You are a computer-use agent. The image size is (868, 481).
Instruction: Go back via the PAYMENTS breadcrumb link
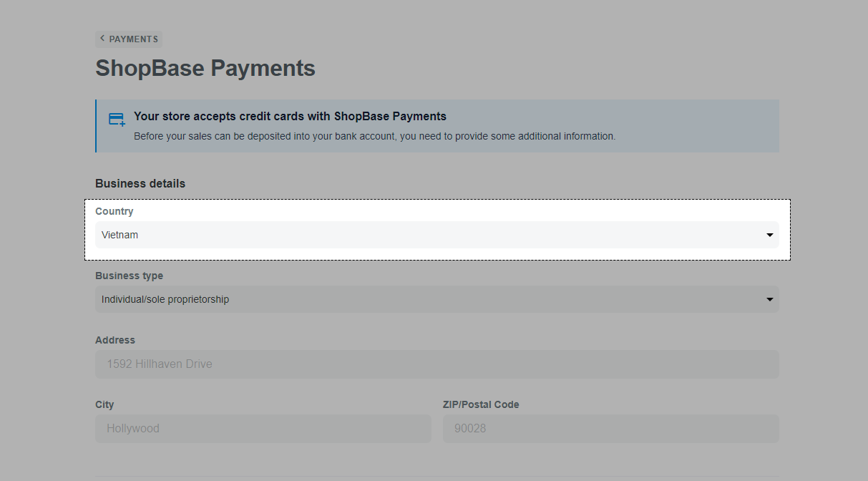[x=133, y=39]
